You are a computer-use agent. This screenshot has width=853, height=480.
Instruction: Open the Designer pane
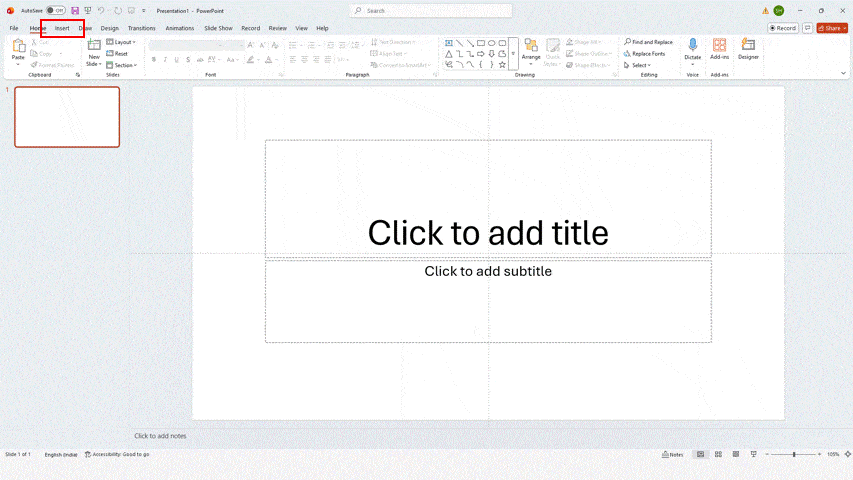click(x=748, y=49)
